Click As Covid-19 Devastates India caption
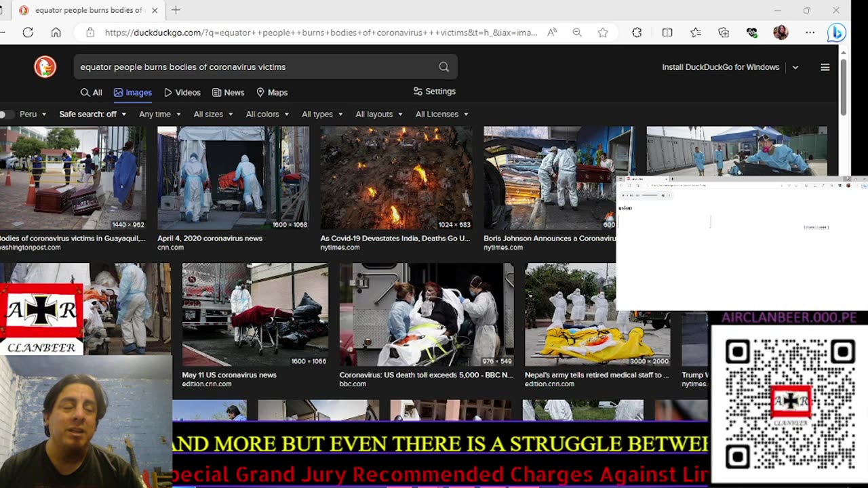868x488 pixels. pyautogui.click(x=395, y=238)
